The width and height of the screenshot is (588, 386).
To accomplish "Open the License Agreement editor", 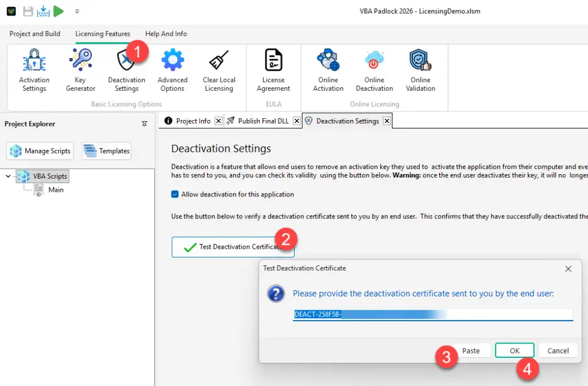I will (273, 69).
